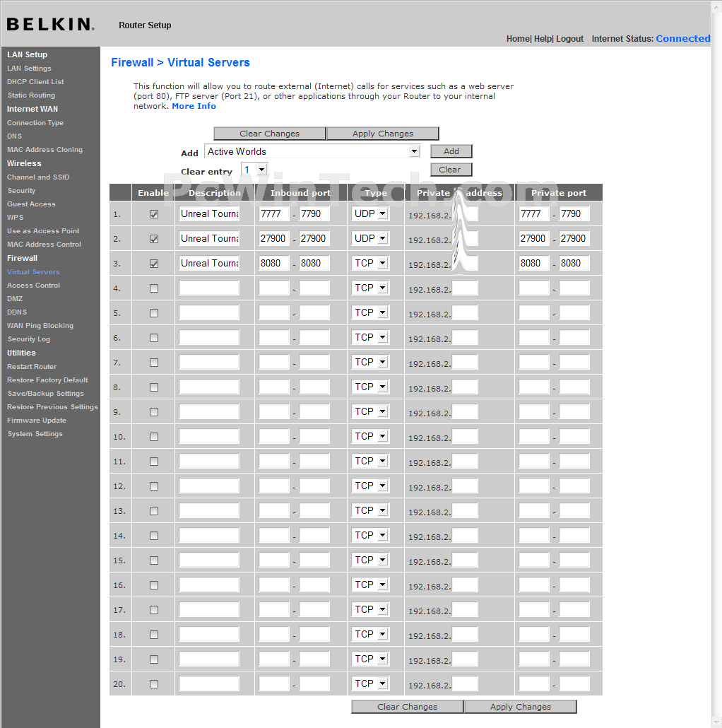Viewport: 722px width, 728px height.
Task: Open the Help link in header
Action: [543, 39]
